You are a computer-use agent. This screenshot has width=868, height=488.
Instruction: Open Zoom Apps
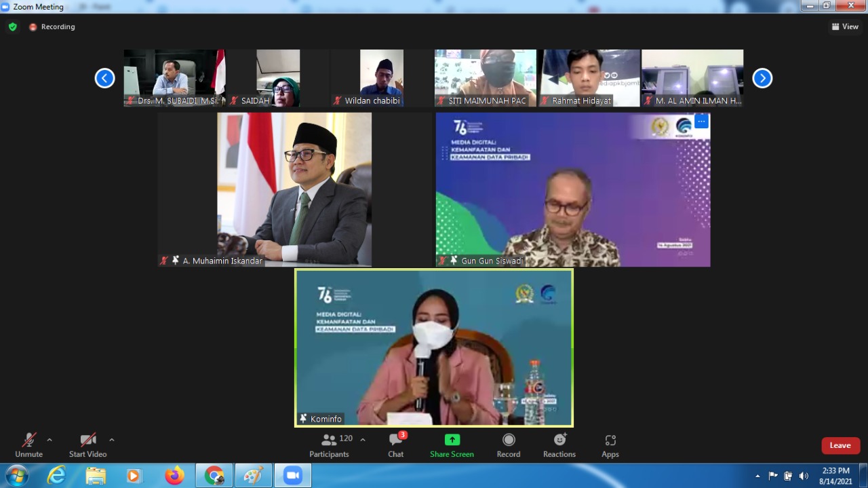click(x=610, y=440)
